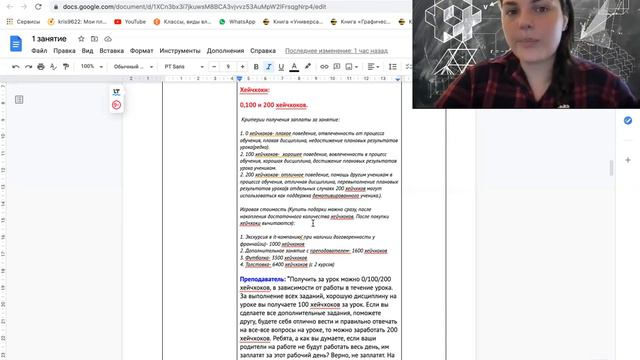Image resolution: width=640 pixels, height=360 pixels.
Task: Click the document title '1 занятие'
Action: [x=49, y=39]
